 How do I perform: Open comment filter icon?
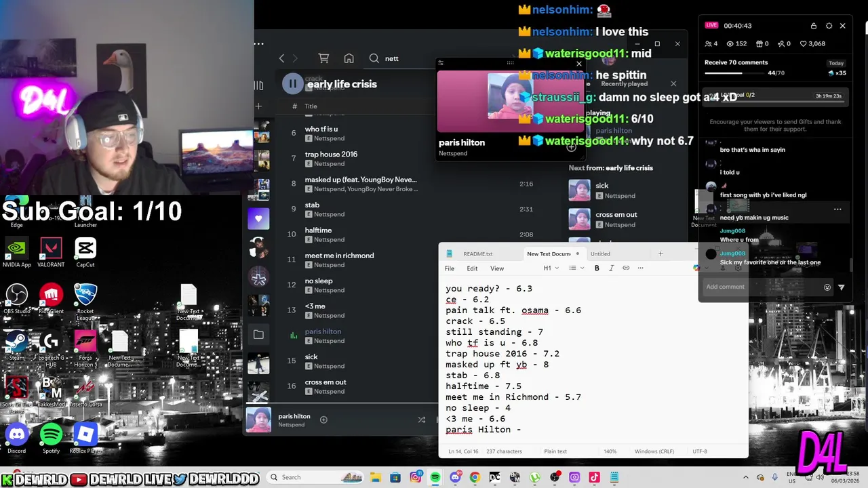842,287
